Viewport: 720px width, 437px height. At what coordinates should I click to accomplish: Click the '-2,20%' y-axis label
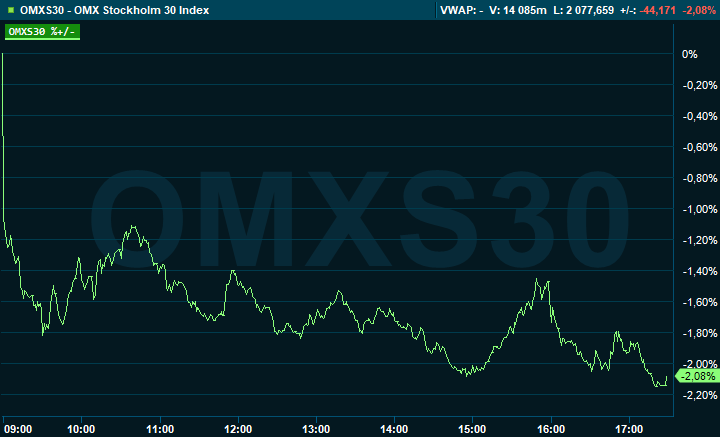coord(700,395)
